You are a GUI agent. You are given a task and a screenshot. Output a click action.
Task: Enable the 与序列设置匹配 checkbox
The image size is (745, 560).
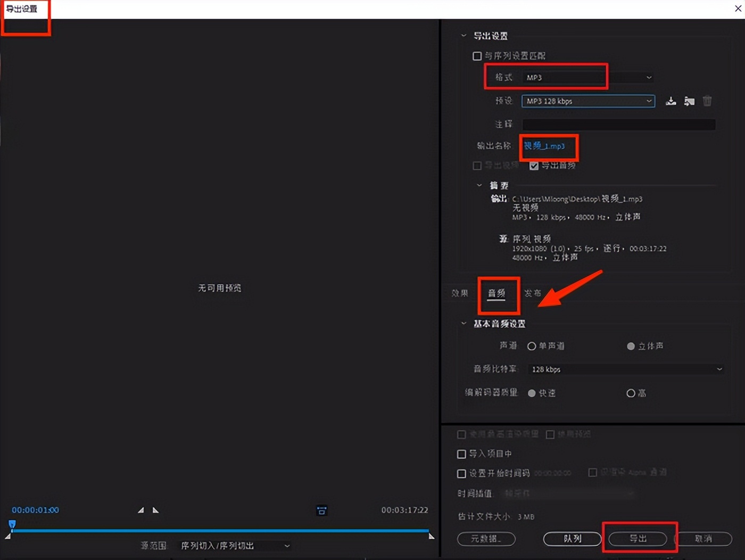[x=477, y=56]
